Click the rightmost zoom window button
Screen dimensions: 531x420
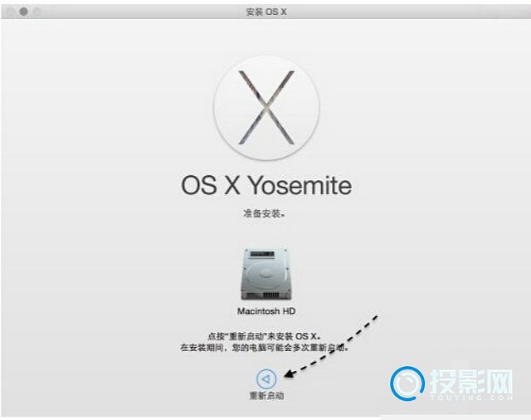(x=37, y=12)
